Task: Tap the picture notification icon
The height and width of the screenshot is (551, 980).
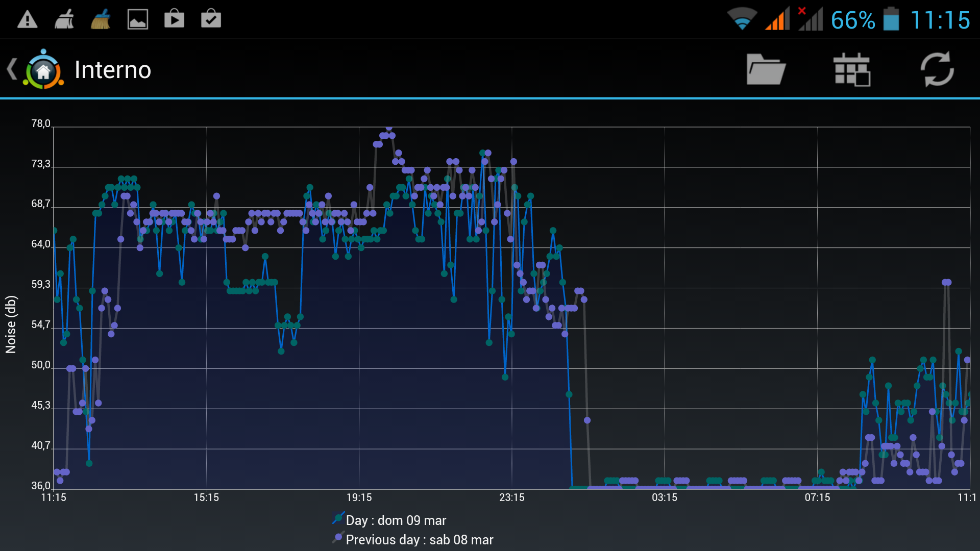Action: click(138, 20)
